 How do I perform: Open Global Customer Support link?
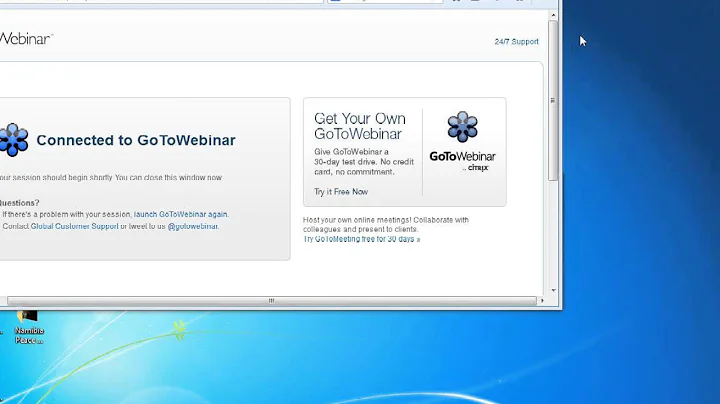pyautogui.click(x=74, y=226)
